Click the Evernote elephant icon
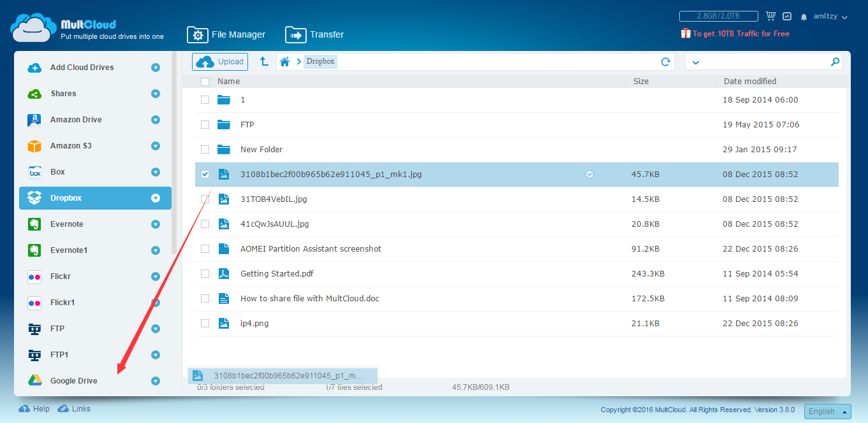 (34, 224)
